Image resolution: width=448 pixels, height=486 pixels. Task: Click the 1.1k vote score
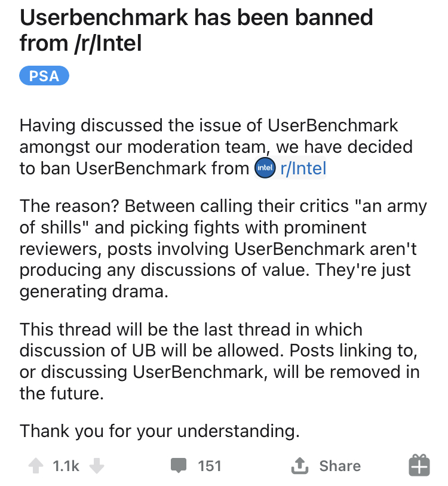(66, 466)
